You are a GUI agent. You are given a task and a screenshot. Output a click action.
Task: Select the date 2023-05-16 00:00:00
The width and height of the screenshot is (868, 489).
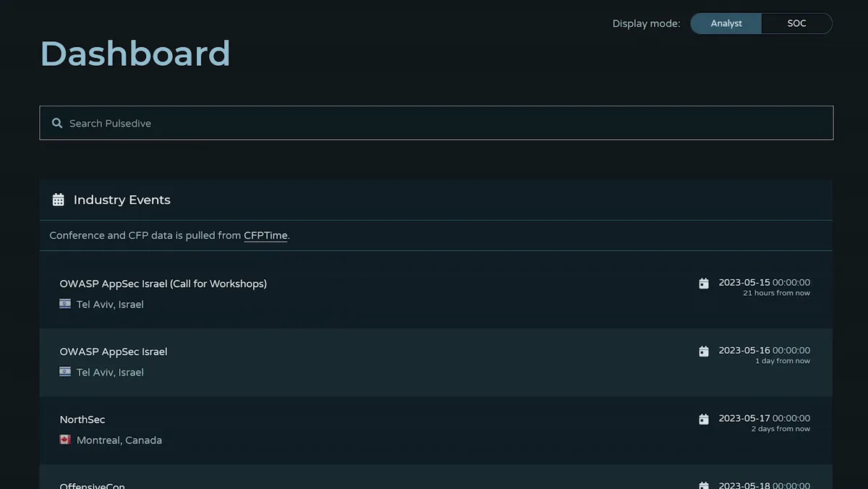(765, 351)
